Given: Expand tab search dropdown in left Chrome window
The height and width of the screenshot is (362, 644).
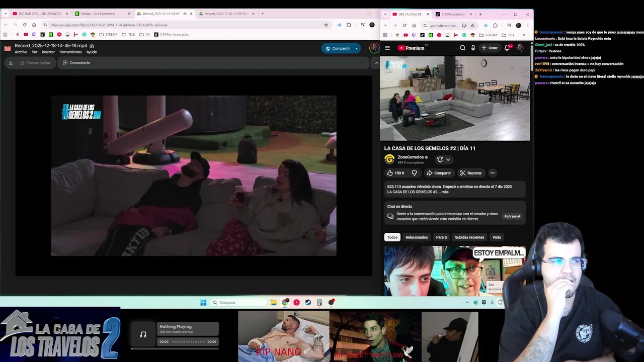Looking at the screenshot, I should (5, 14).
